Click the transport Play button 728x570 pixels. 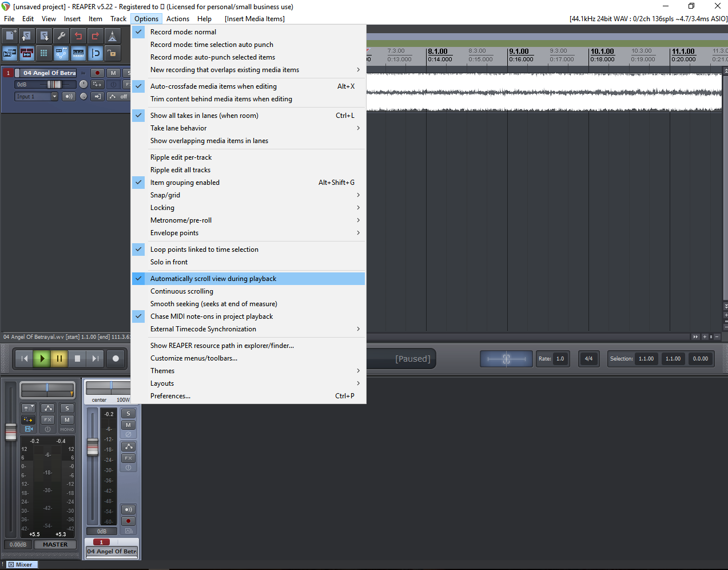tap(41, 358)
